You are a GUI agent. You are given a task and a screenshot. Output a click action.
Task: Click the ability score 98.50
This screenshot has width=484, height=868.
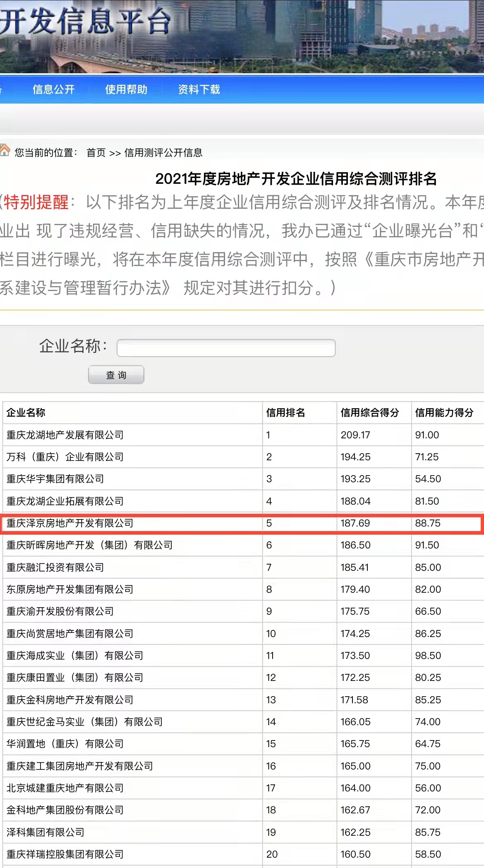coord(428,656)
